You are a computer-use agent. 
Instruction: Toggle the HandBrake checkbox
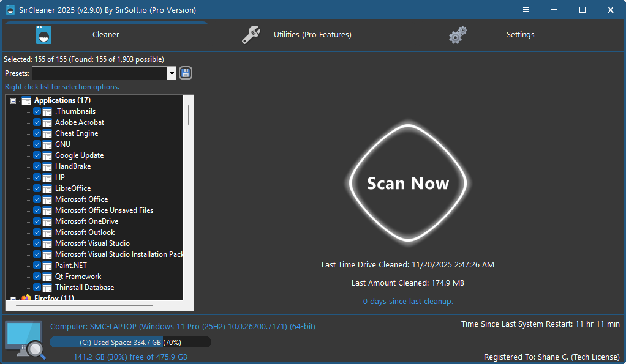tap(37, 166)
